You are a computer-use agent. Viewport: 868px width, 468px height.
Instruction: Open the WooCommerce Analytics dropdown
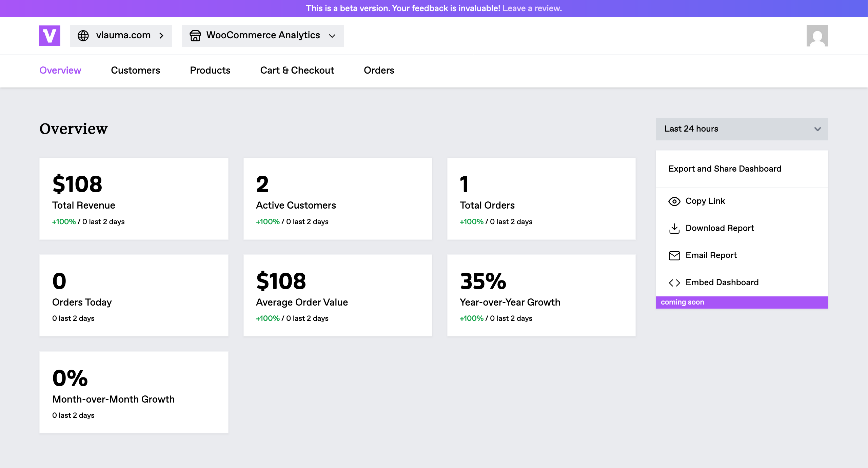click(332, 36)
